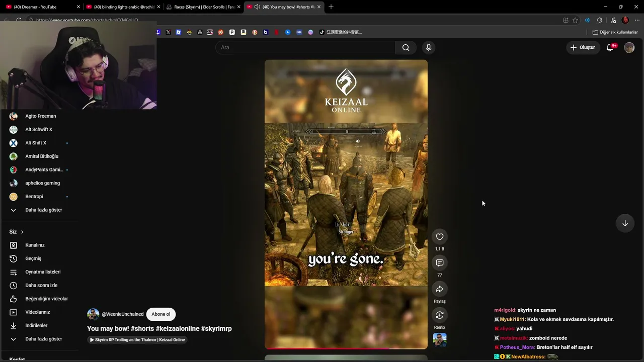
Task: Switch to blinding lights arabic tab
Action: click(x=123, y=7)
